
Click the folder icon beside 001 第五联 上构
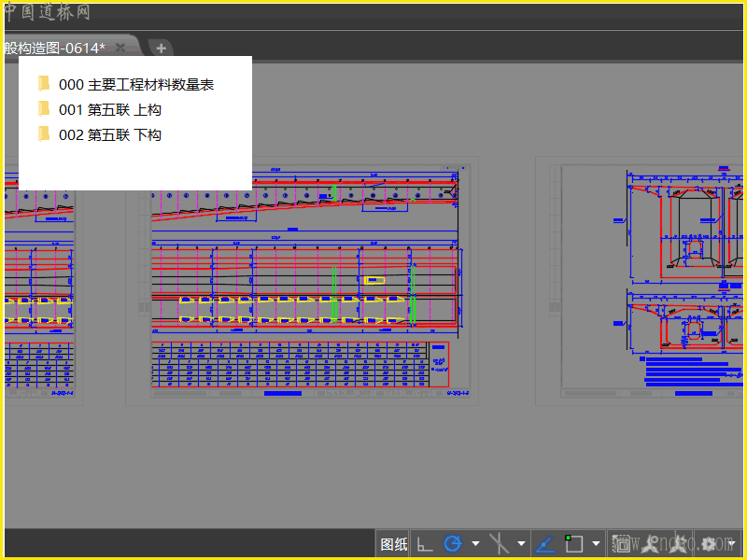[44, 109]
